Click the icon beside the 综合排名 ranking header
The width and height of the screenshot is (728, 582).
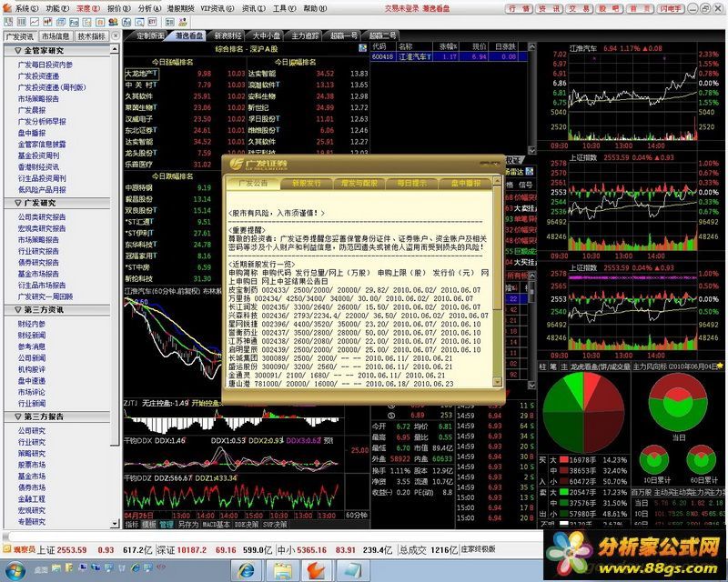click(x=362, y=48)
